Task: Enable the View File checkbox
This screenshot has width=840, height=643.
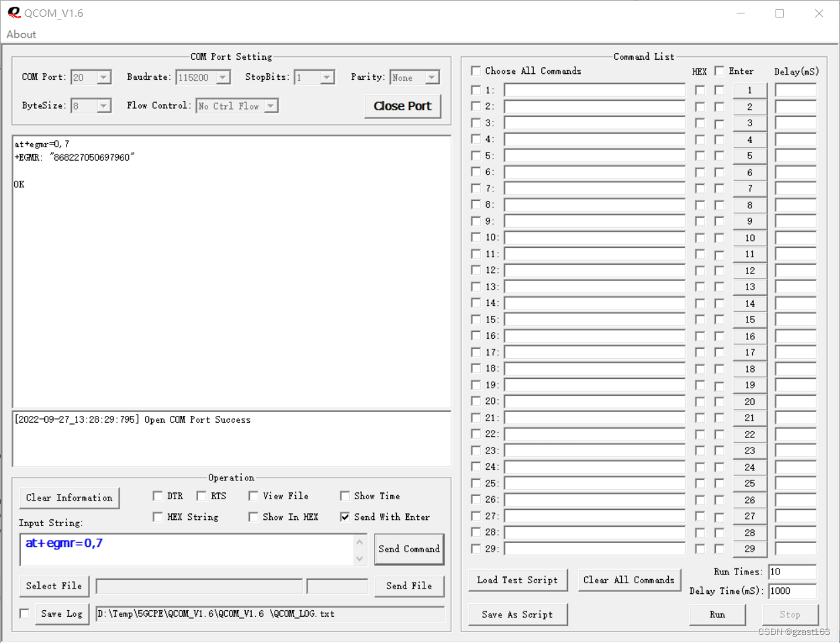Action: [253, 496]
